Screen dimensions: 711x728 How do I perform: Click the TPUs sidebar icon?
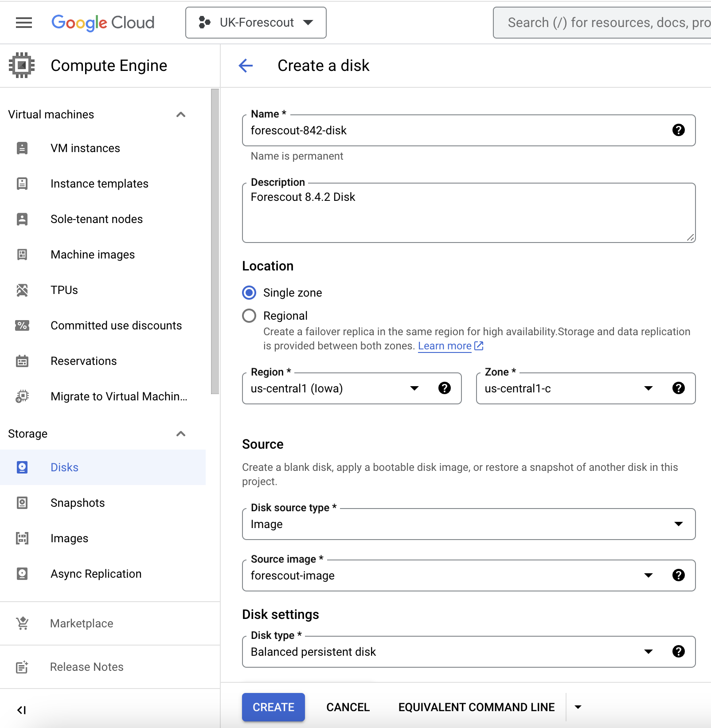coord(22,290)
